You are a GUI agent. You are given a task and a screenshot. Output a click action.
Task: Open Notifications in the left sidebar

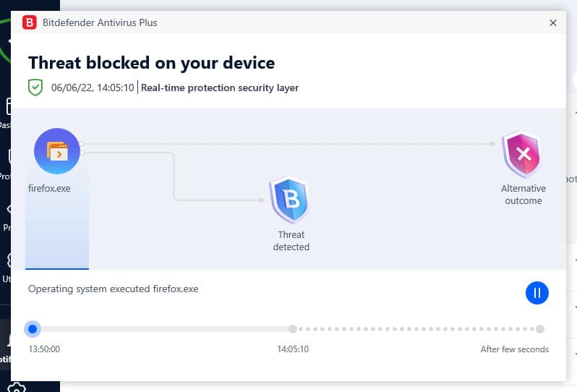(x=5, y=348)
